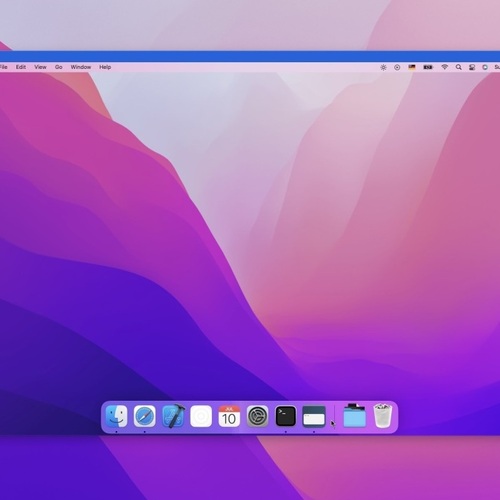The image size is (500, 500).
Task: Open the View menu
Action: (x=40, y=67)
